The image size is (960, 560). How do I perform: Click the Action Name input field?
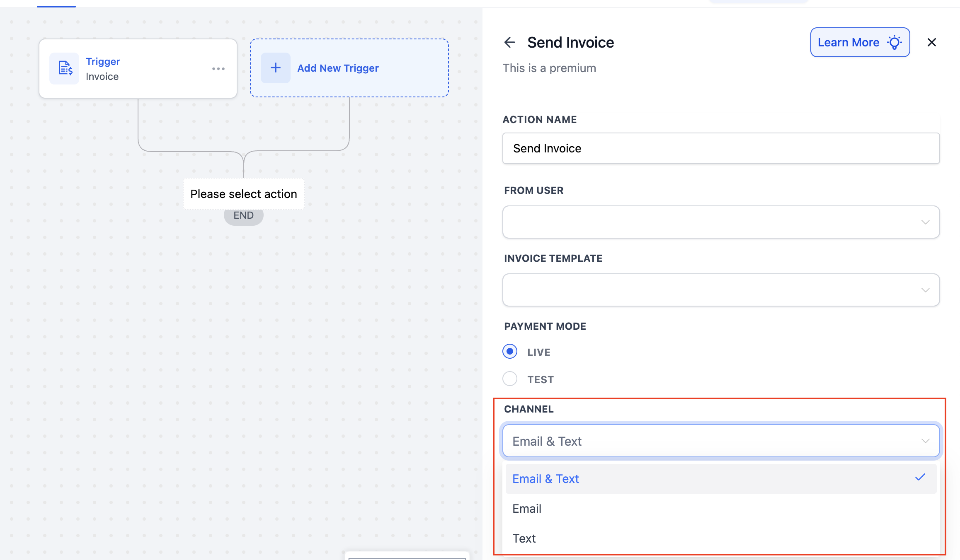(x=720, y=148)
